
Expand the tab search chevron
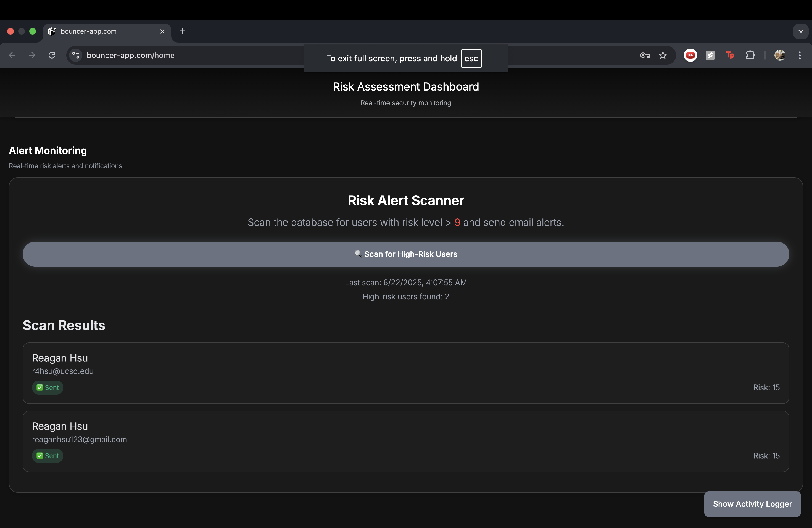click(x=800, y=31)
